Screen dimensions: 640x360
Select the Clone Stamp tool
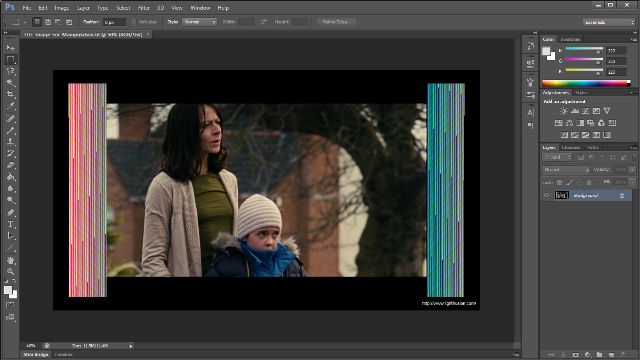[x=11, y=142]
